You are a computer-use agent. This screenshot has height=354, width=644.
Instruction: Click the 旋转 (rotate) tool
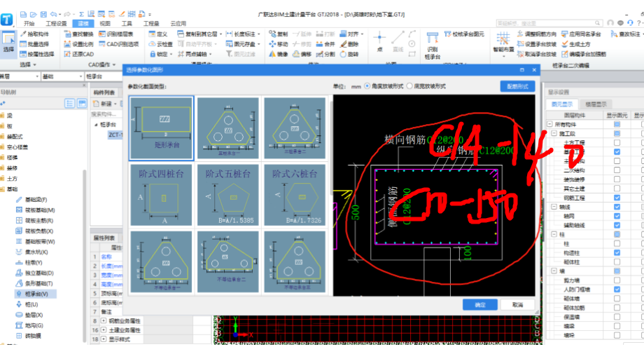(x=349, y=54)
